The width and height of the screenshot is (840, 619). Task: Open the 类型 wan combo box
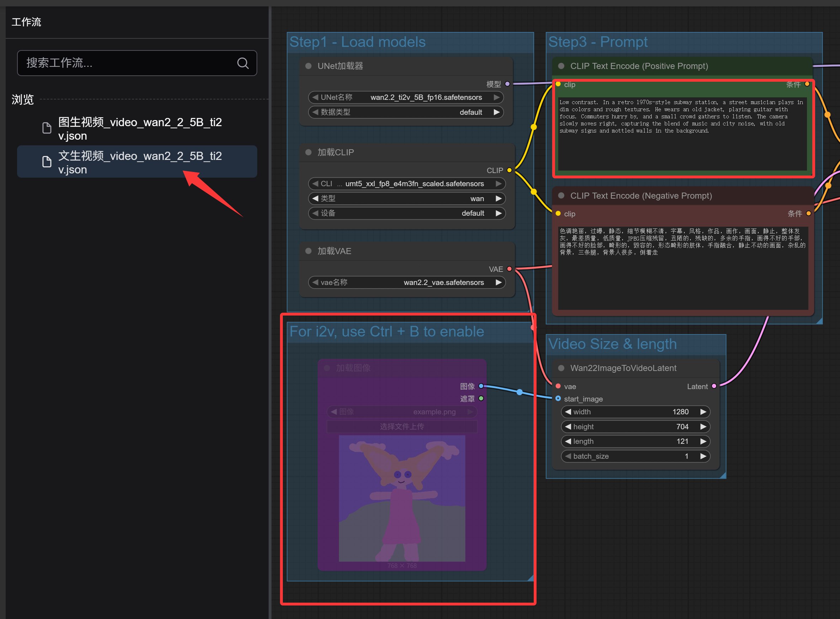(406, 199)
